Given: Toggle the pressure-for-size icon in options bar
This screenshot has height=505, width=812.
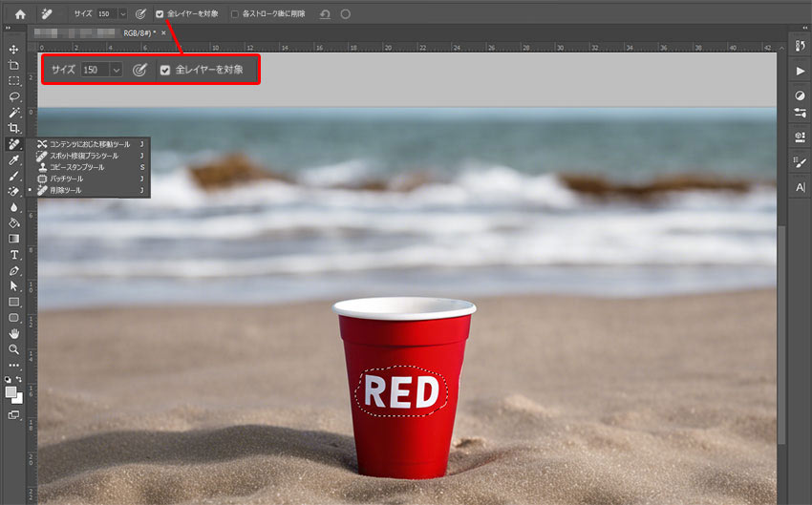Looking at the screenshot, I should (x=140, y=14).
